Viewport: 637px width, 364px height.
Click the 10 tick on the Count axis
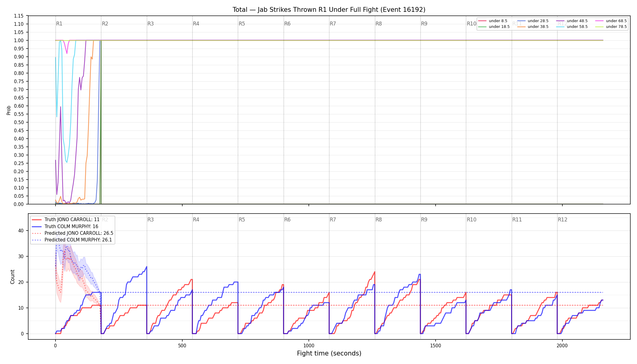[x=21, y=308]
